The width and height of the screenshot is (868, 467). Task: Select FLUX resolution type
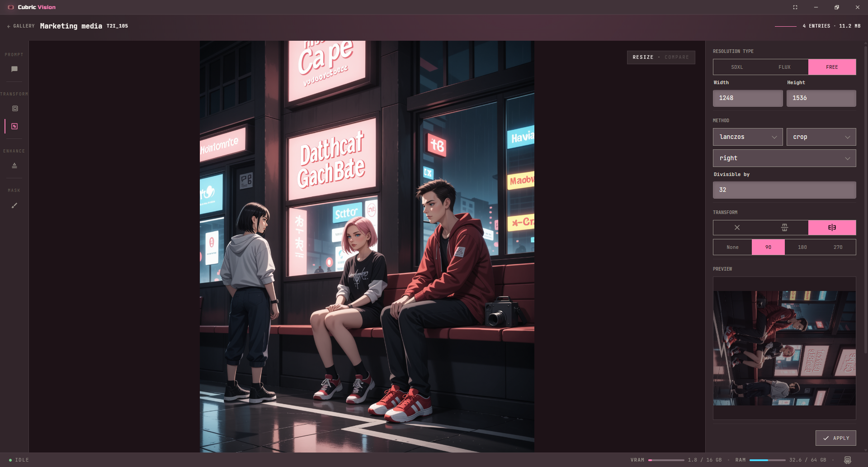pos(784,67)
